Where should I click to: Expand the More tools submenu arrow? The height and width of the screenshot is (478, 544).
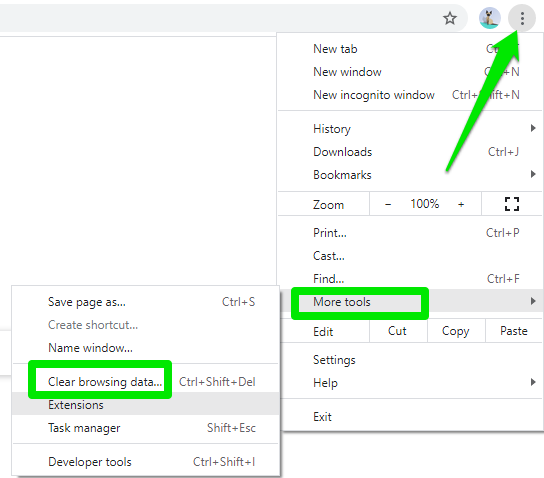(x=533, y=301)
